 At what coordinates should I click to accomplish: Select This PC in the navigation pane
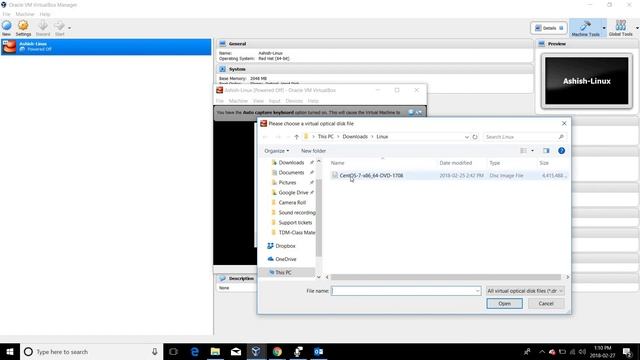click(x=283, y=272)
